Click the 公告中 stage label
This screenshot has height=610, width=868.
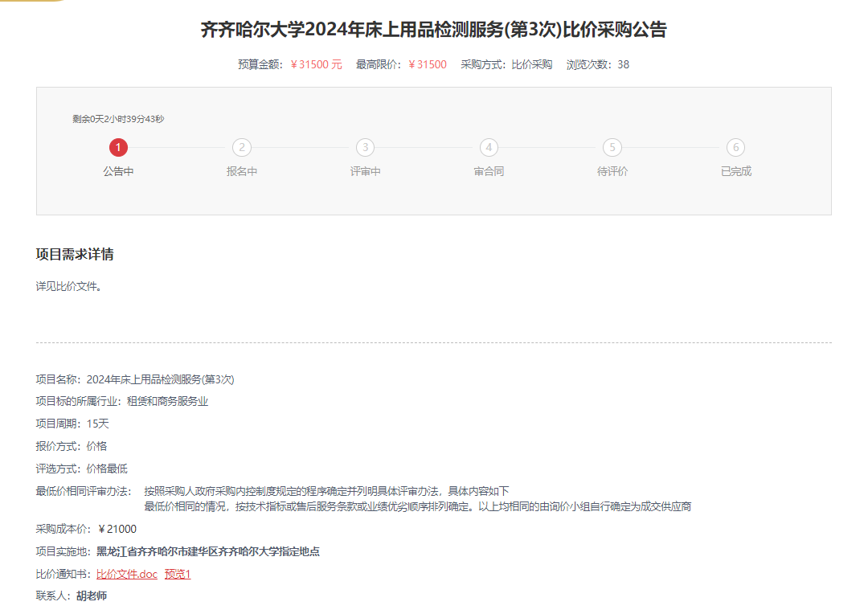(118, 171)
